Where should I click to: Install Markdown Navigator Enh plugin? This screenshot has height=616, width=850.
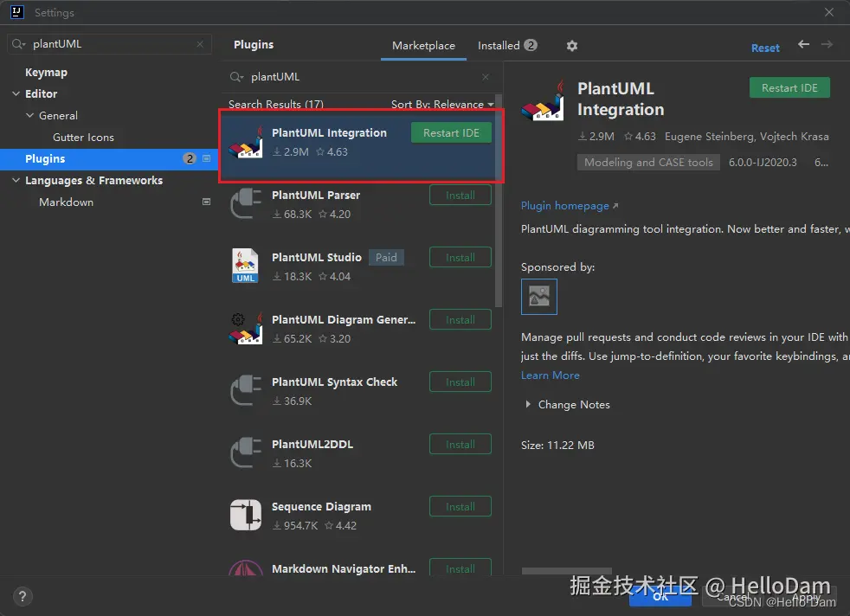pyautogui.click(x=460, y=568)
